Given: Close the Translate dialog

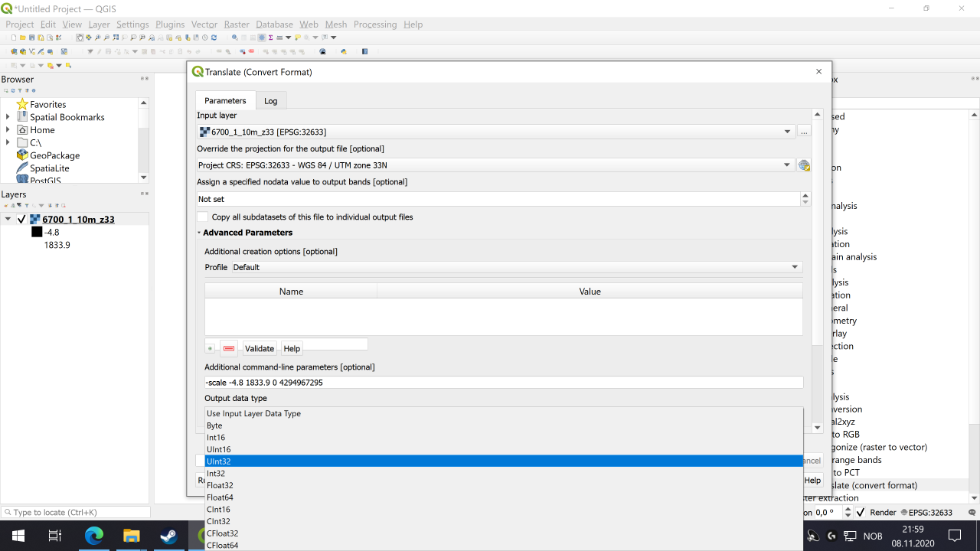Looking at the screenshot, I should [x=818, y=72].
